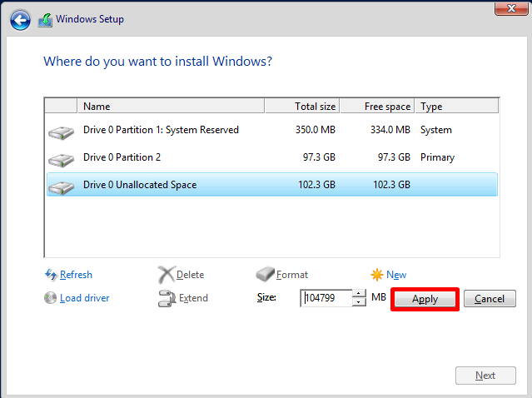Image resolution: width=532 pixels, height=398 pixels.
Task: Close the Windows Setup window
Action: [508, 7]
